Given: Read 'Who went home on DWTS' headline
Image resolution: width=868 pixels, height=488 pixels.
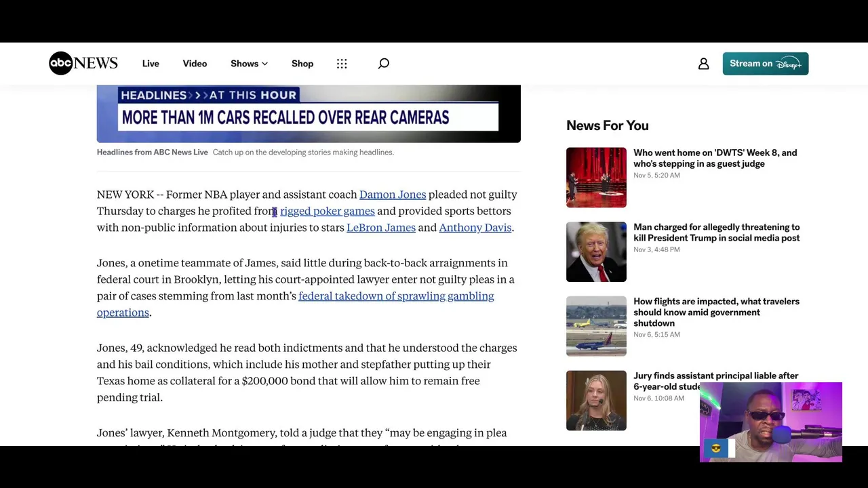Looking at the screenshot, I should point(715,158).
